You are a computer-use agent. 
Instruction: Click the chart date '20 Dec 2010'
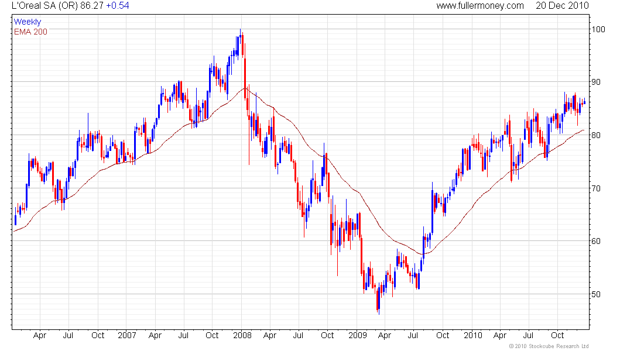click(562, 6)
